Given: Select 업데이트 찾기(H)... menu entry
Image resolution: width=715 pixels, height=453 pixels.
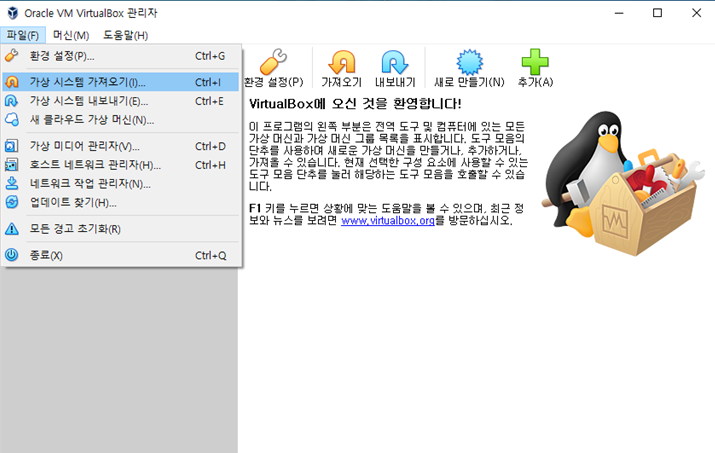Looking at the screenshot, I should tap(120, 202).
